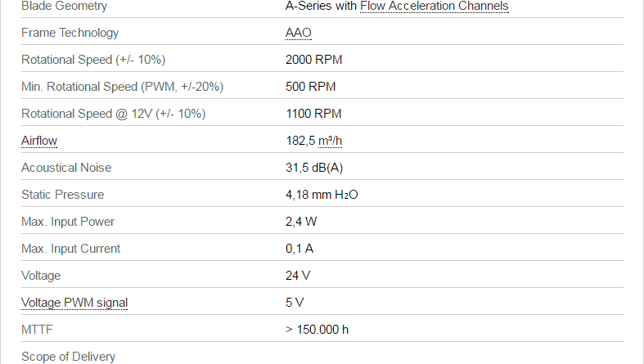Click the 182,5 airflow value

coord(300,141)
